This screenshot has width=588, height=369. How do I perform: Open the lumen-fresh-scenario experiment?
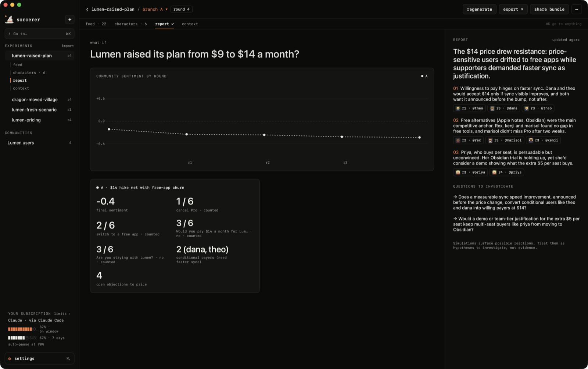pos(39,110)
